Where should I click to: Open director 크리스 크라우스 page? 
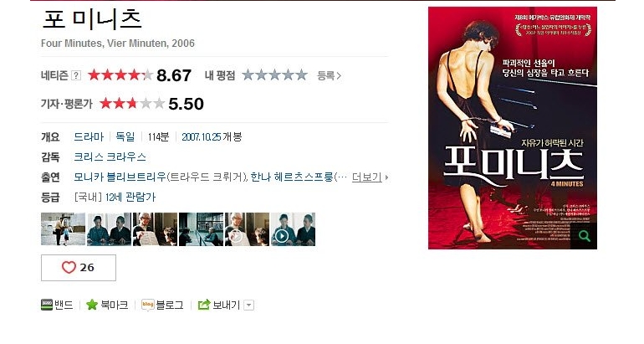pos(110,157)
